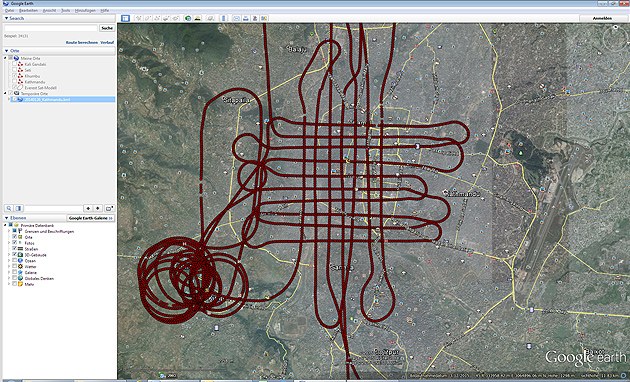Click the search input field
This screenshot has width=630, height=382.
(x=51, y=28)
